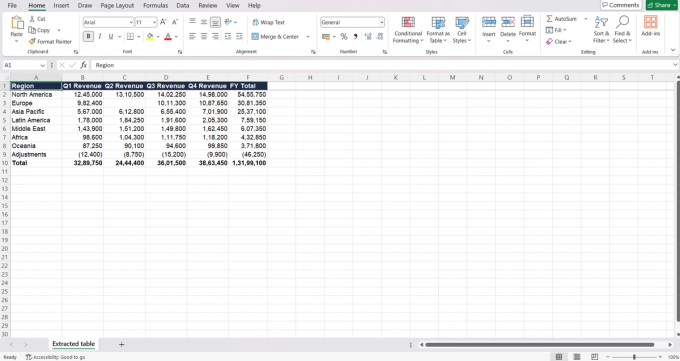The image size is (680, 361).
Task: Open the font size dropdown
Action: coord(154,22)
